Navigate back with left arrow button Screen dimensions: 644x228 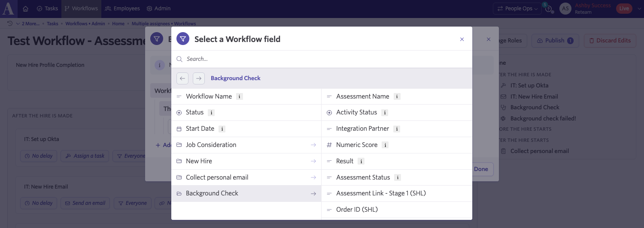coord(182,78)
